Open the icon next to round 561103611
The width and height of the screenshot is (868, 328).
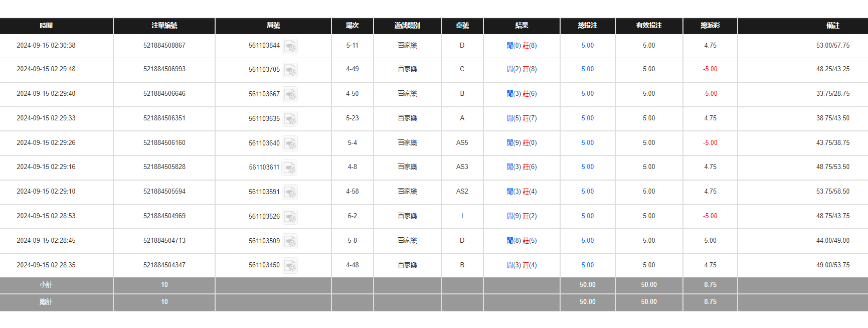(x=289, y=168)
